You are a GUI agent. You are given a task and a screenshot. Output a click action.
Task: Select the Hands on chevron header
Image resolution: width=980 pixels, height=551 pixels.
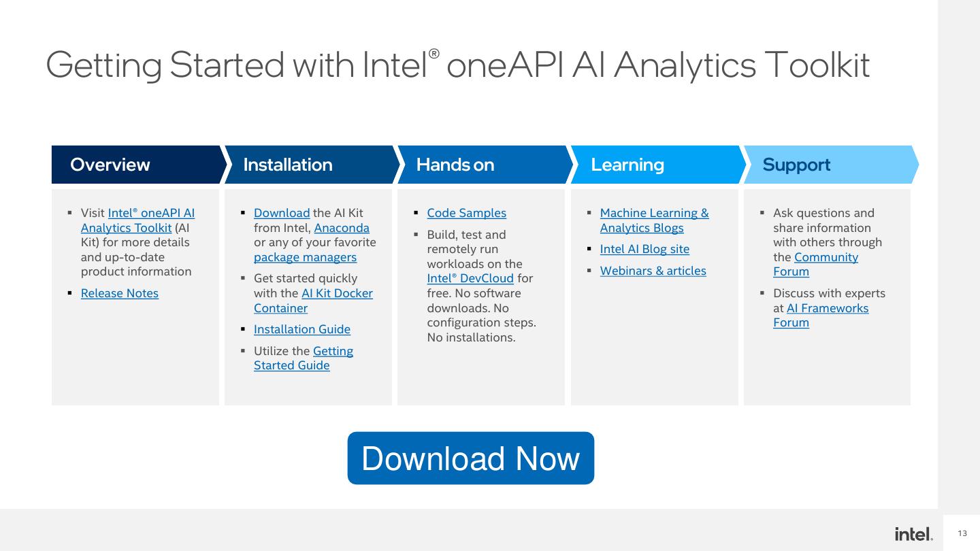point(483,165)
